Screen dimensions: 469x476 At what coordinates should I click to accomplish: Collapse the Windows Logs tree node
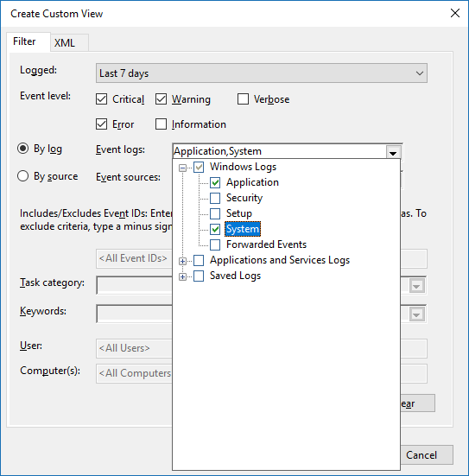click(182, 168)
